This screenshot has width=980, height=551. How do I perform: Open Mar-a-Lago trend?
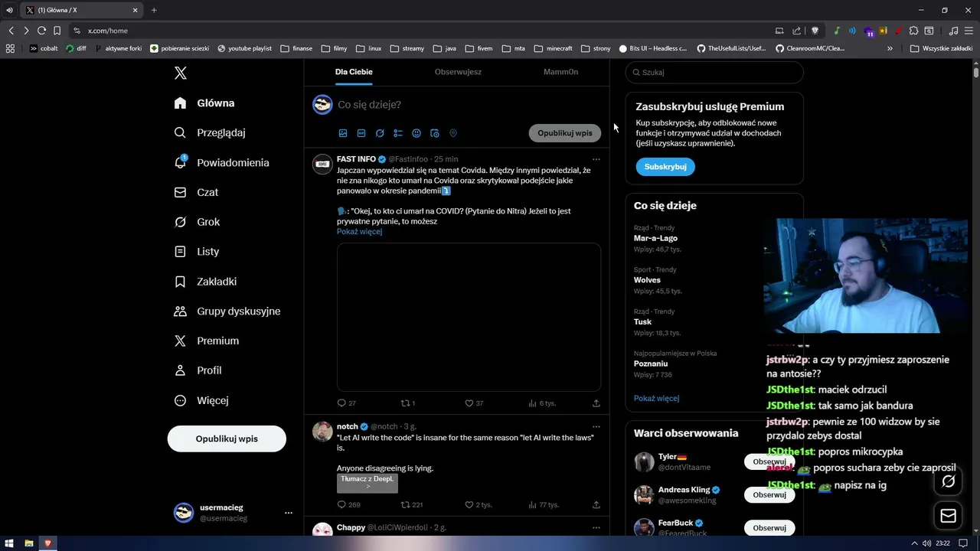click(655, 239)
